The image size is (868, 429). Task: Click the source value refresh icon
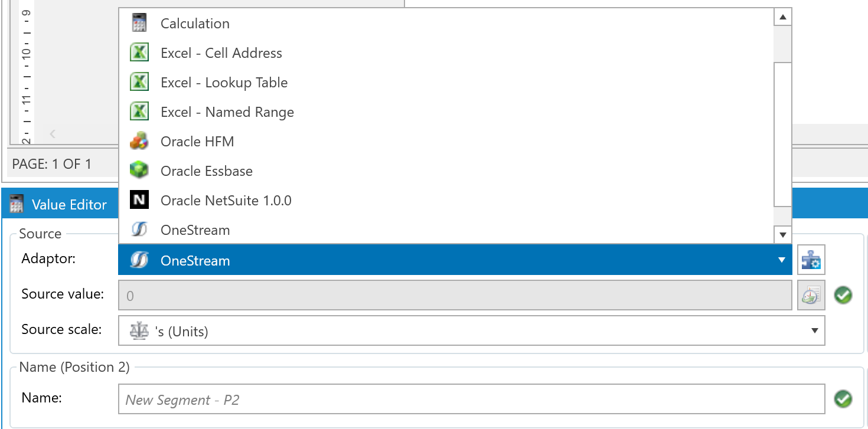point(811,296)
